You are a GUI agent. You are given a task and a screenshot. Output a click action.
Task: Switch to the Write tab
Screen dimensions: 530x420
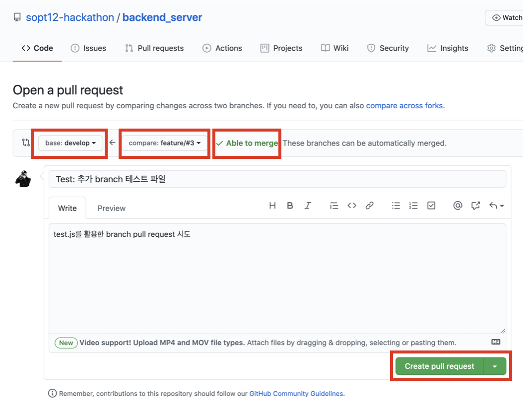click(x=67, y=208)
